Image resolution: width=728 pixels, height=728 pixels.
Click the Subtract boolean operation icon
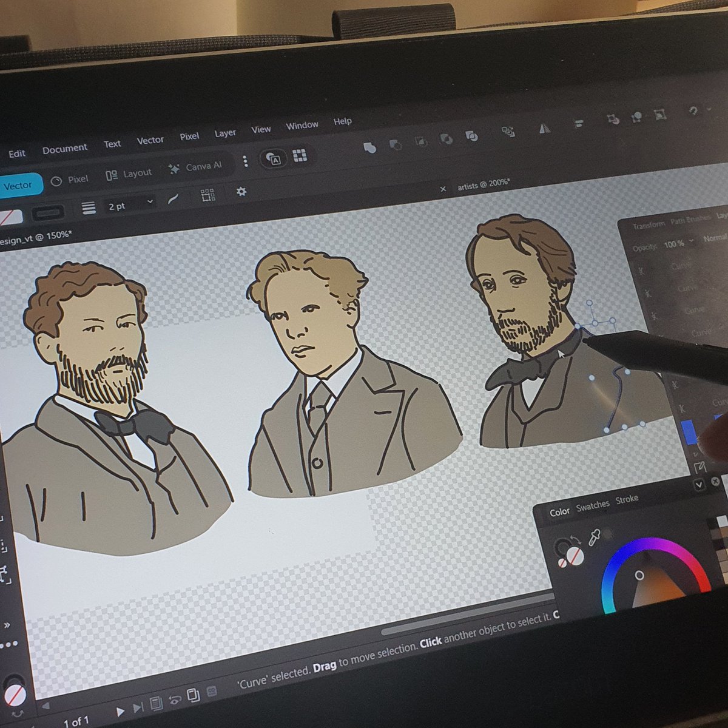click(x=395, y=144)
